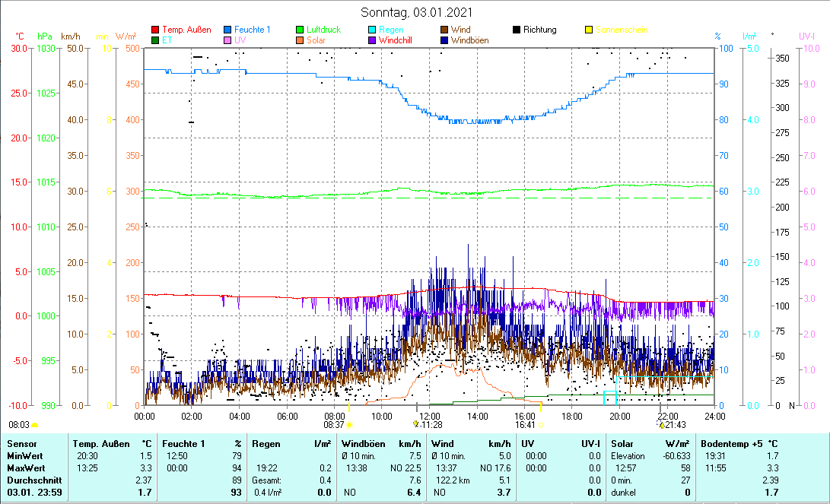Viewport: 830px width, 504px height.
Task: Click the purple Windchill legend square
Action: (x=372, y=40)
